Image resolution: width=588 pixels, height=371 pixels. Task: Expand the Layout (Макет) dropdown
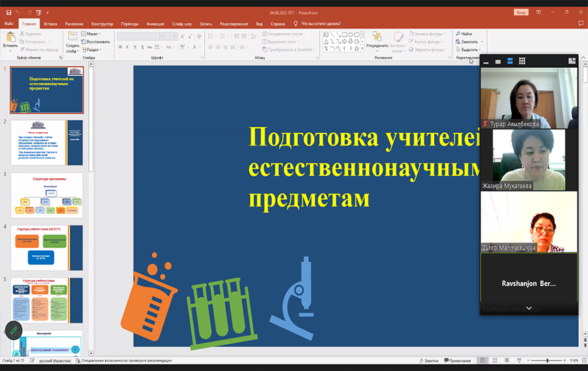(93, 34)
